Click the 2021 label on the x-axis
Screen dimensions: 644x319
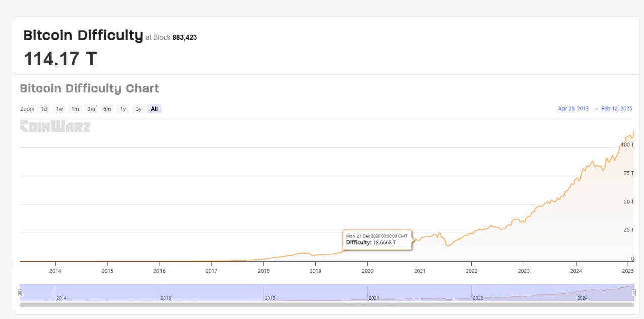420,271
